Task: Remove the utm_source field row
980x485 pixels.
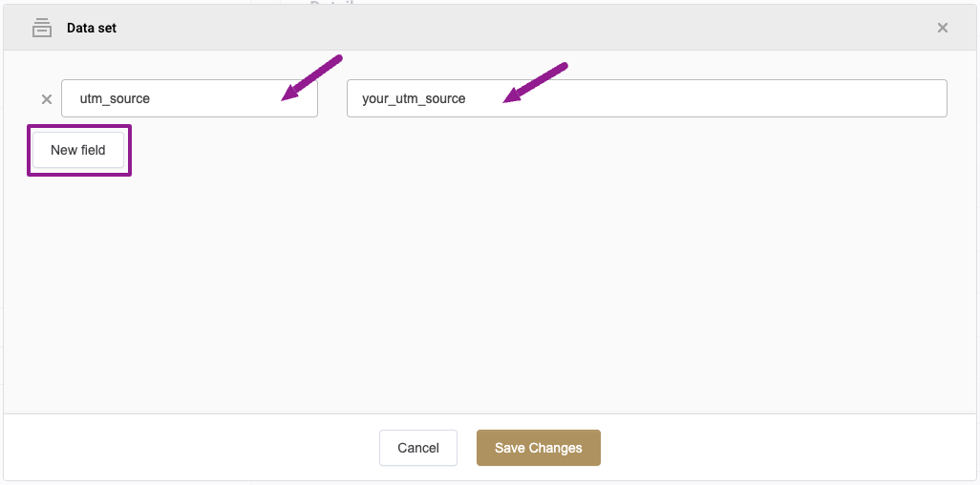Action: 46,98
